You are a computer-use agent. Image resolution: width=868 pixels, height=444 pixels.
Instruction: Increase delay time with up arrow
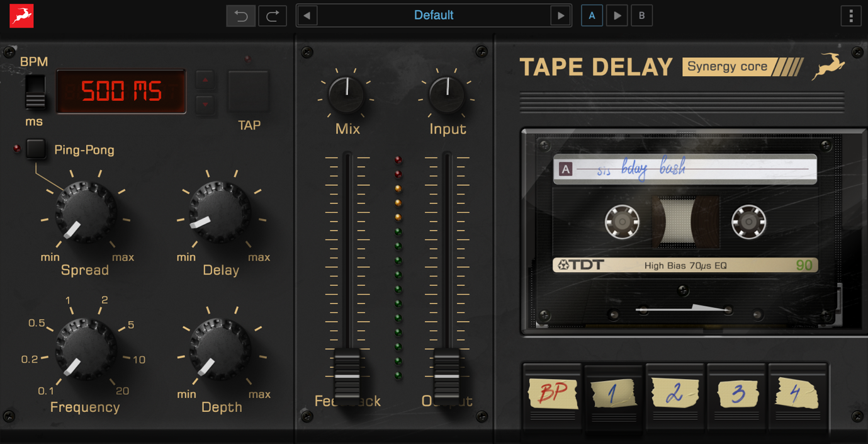(x=205, y=80)
